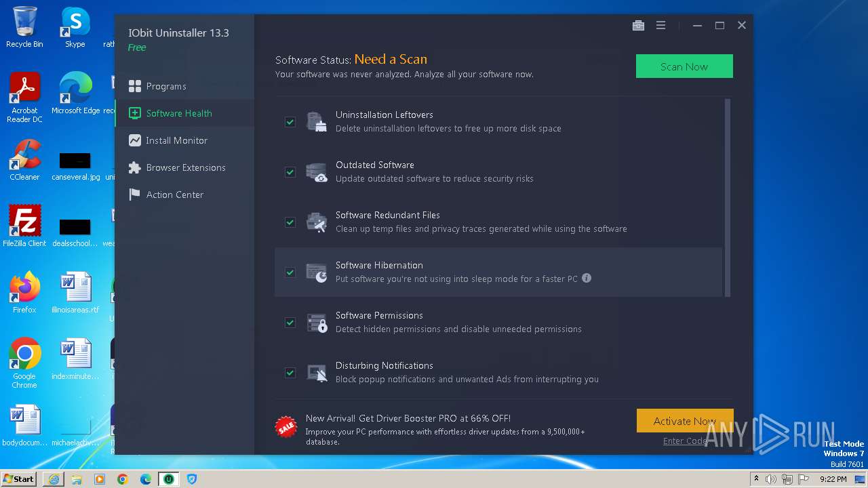868x488 pixels.
Task: Show hidden tray icons arrow
Action: tap(757, 479)
